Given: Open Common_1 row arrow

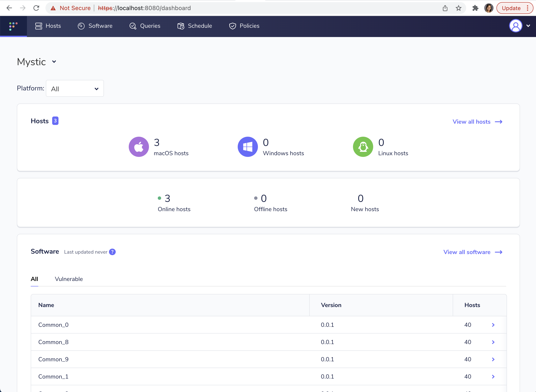Looking at the screenshot, I should [493, 377].
